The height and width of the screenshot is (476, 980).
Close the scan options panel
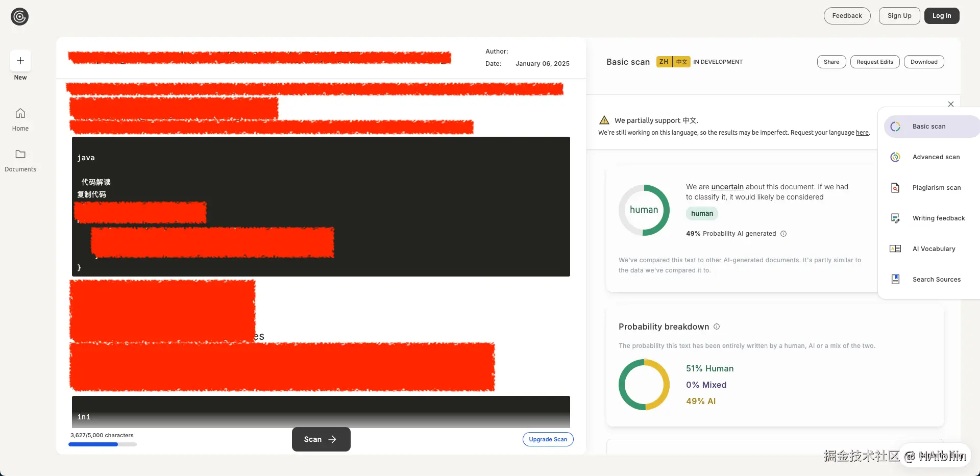coord(950,104)
